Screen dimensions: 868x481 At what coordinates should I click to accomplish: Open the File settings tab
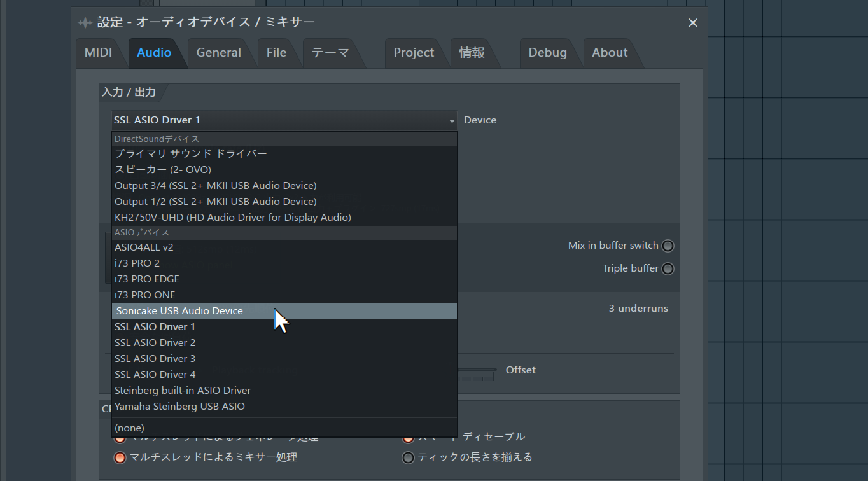276,53
